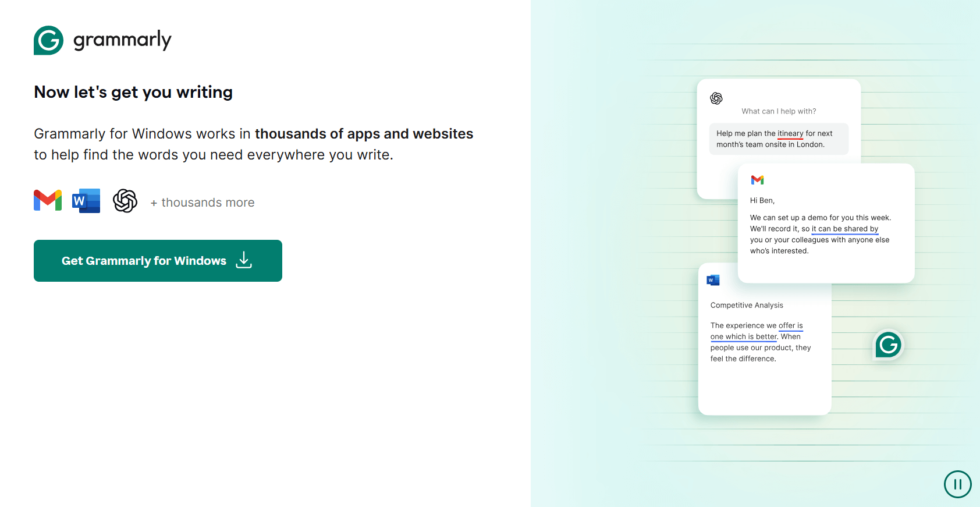Screen dimensions: 980x507
Task: Click the underlined phrase 'one which is better'
Action: (744, 336)
